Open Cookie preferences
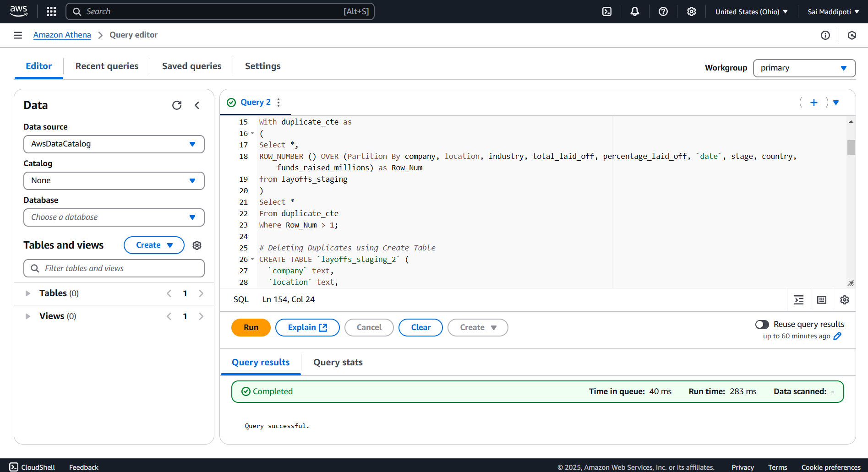 click(x=831, y=467)
